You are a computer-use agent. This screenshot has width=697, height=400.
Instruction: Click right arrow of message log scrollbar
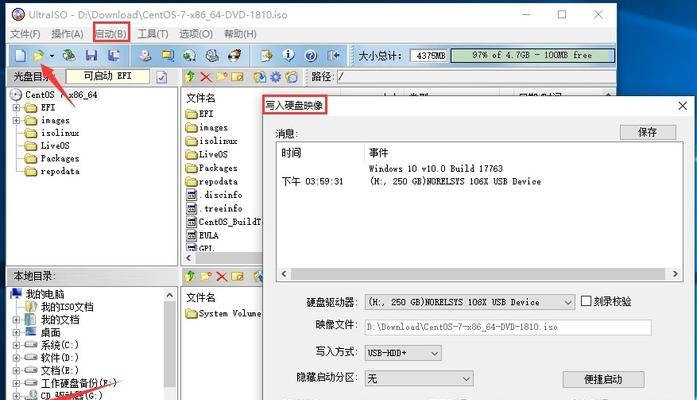(675, 274)
